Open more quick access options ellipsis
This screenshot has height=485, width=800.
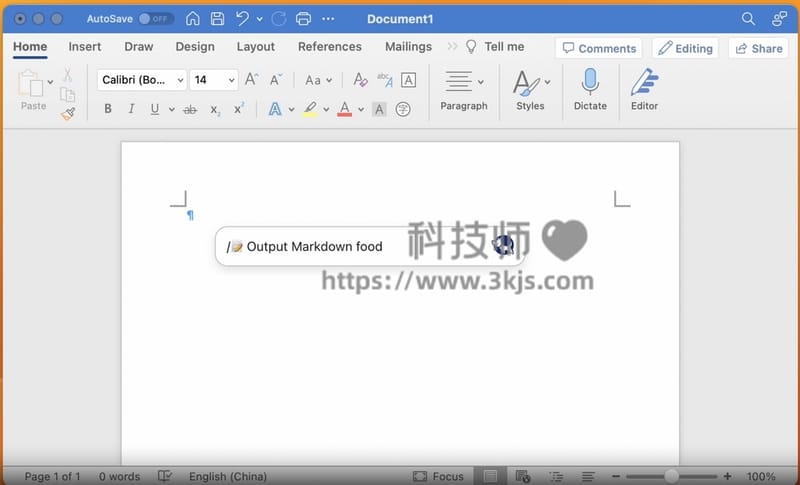(328, 19)
